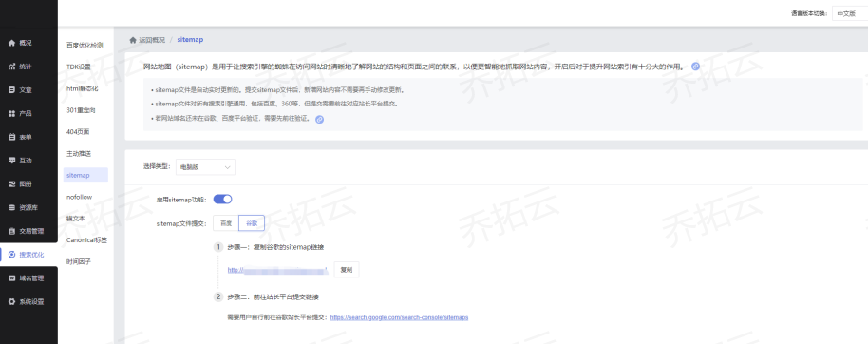Switch to the 百度 submission tab
This screenshot has width=868, height=344.
[x=226, y=222]
